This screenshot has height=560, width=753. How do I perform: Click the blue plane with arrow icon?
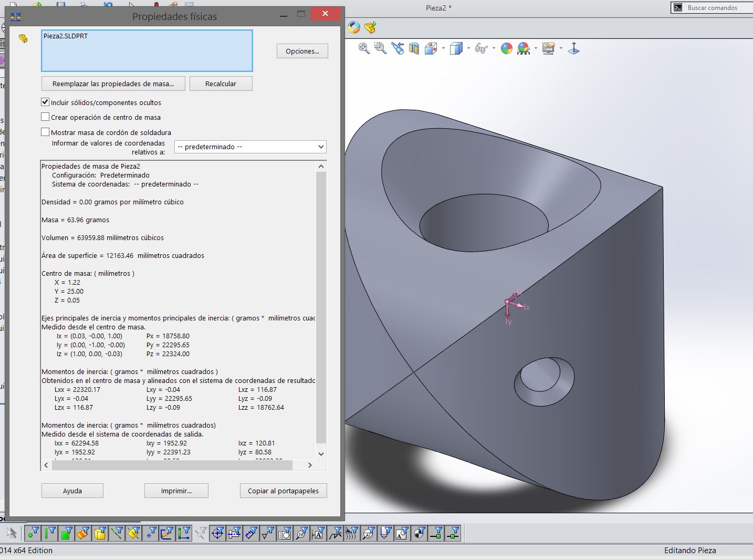click(574, 48)
